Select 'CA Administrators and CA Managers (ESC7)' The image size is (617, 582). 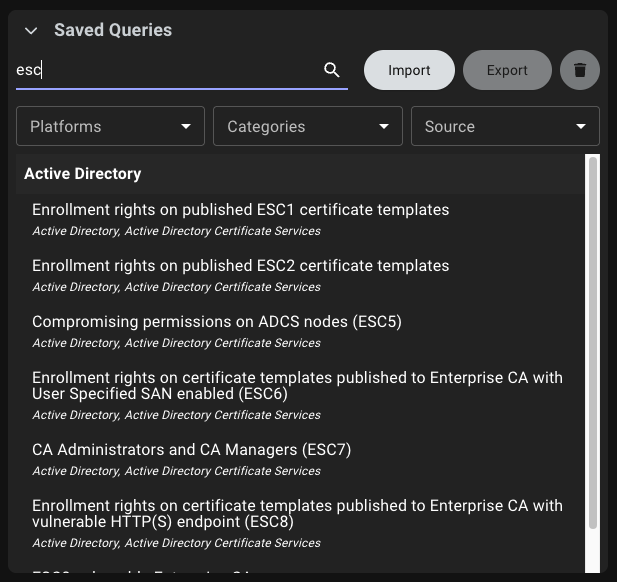click(300, 459)
